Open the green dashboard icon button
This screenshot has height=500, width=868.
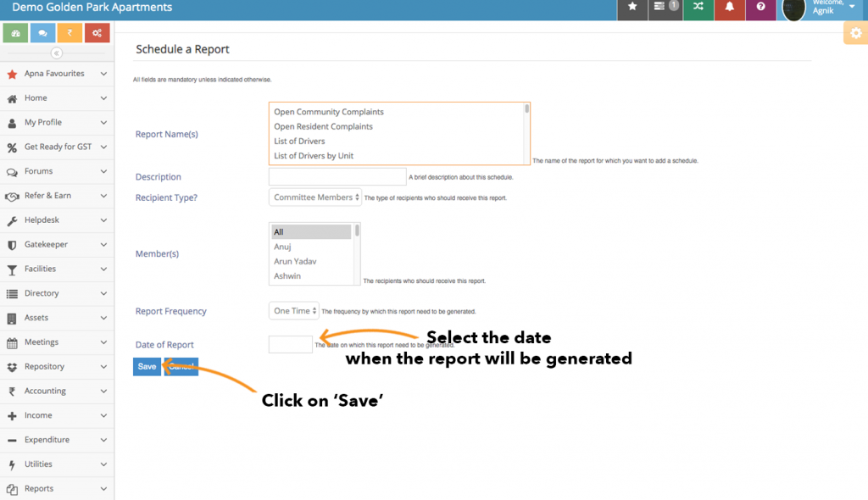tap(15, 33)
